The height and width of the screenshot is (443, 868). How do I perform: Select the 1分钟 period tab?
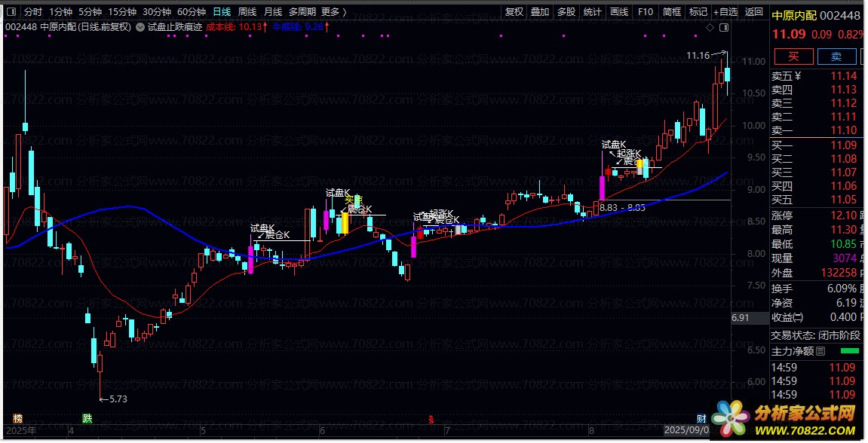[60, 11]
